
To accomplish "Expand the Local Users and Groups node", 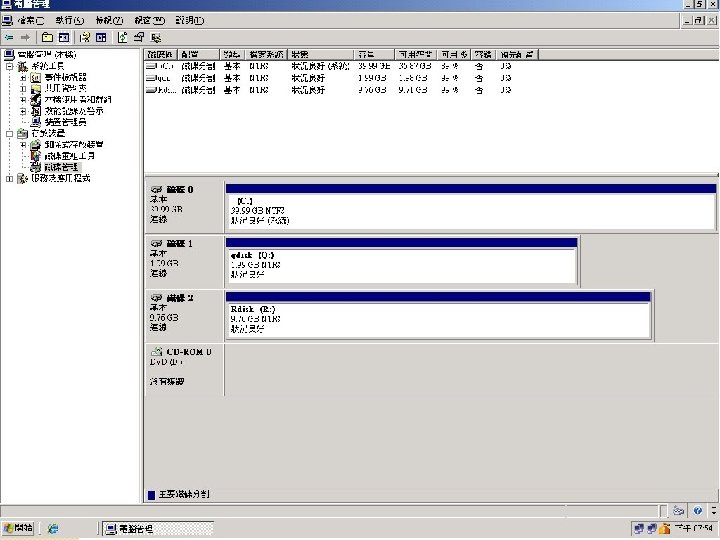I will pyautogui.click(x=23, y=99).
